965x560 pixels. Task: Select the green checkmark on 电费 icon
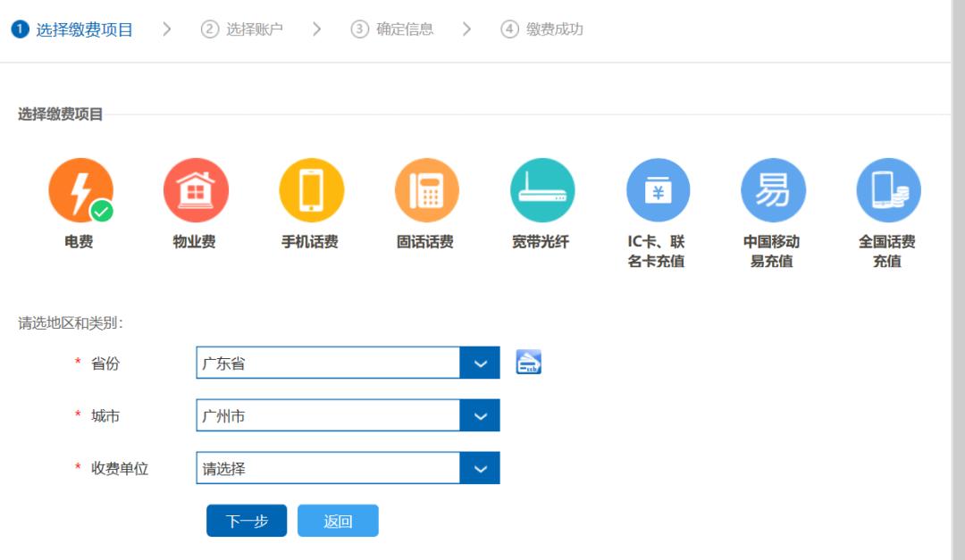pos(101,209)
